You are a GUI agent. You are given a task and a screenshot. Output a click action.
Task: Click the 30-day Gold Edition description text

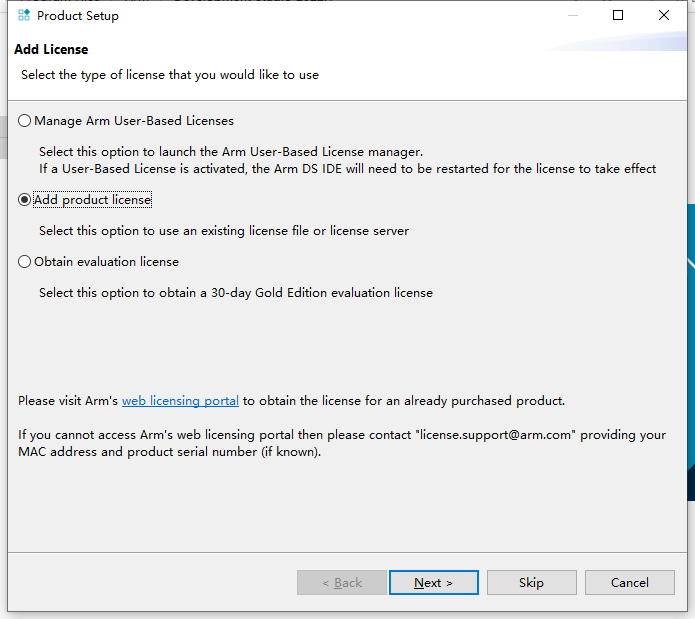coord(236,293)
